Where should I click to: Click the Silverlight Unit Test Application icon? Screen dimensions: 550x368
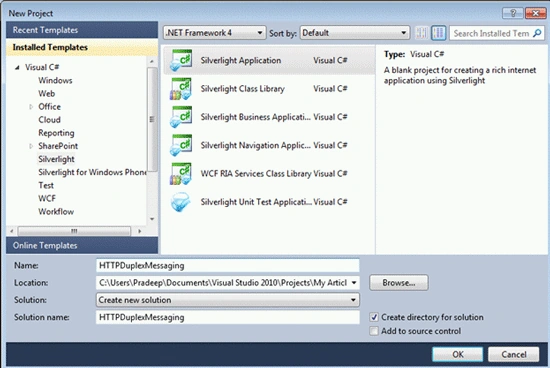tap(181, 202)
